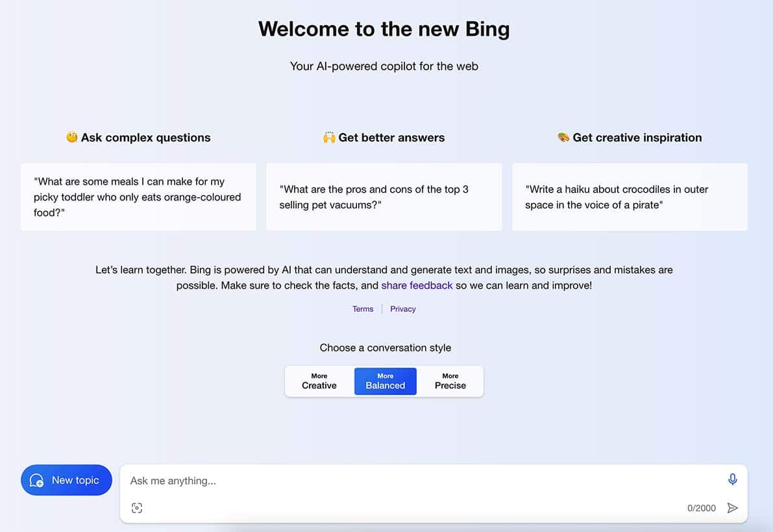
Task: Select the More Balanced conversation style
Action: click(386, 381)
